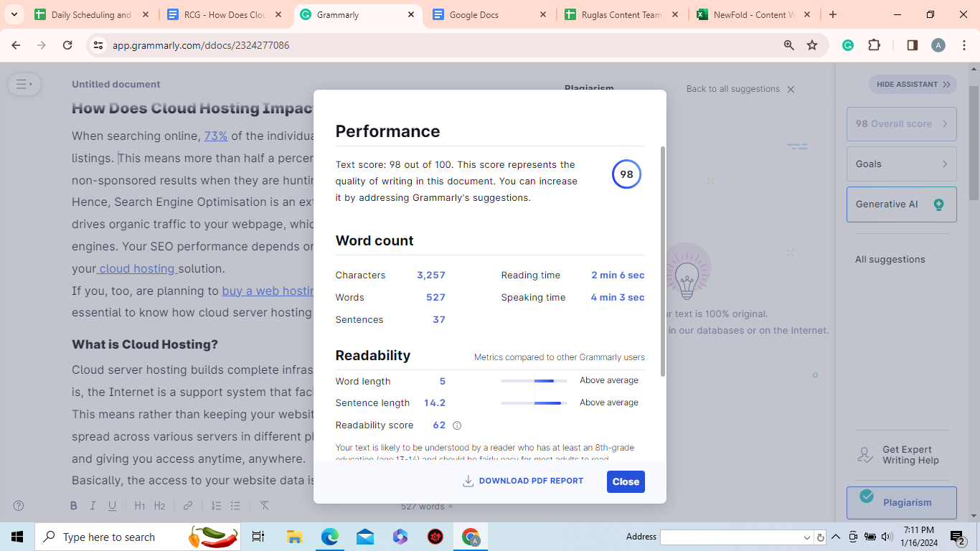The image size is (980, 551).
Task: Open Generative AI option
Action: coord(901,204)
